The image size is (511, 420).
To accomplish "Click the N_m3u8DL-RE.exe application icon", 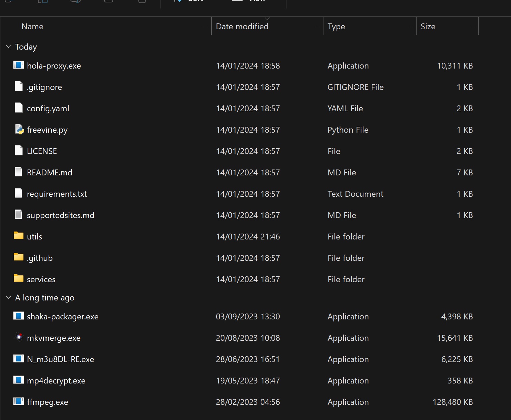I will click(19, 359).
